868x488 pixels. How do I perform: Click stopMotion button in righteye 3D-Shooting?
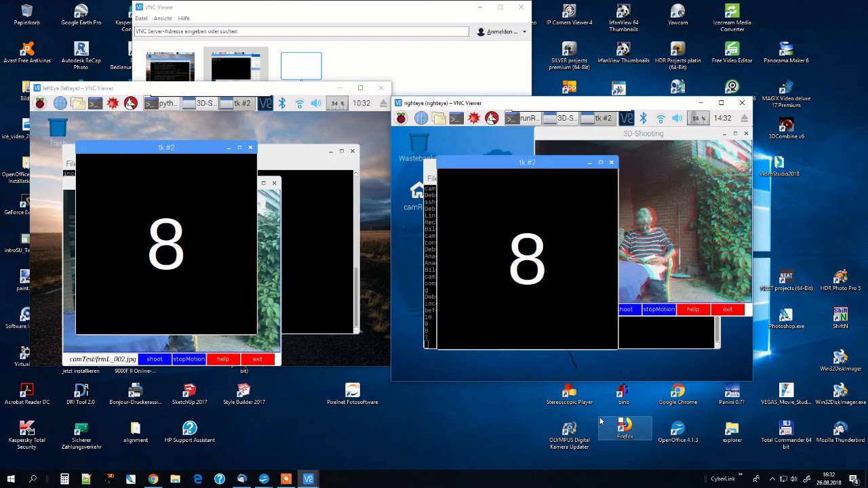pyautogui.click(x=658, y=309)
